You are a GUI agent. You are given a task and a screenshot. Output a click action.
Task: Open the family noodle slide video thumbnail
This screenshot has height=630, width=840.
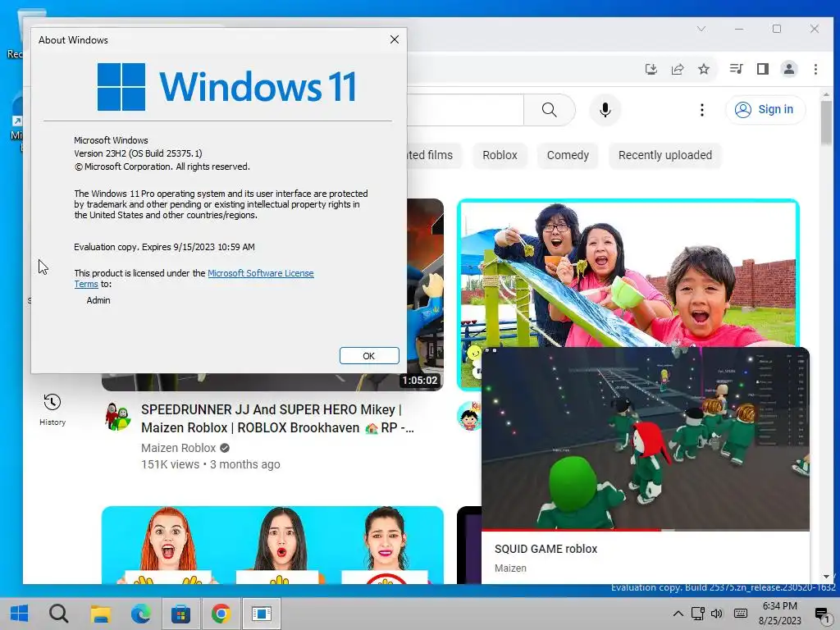point(628,273)
